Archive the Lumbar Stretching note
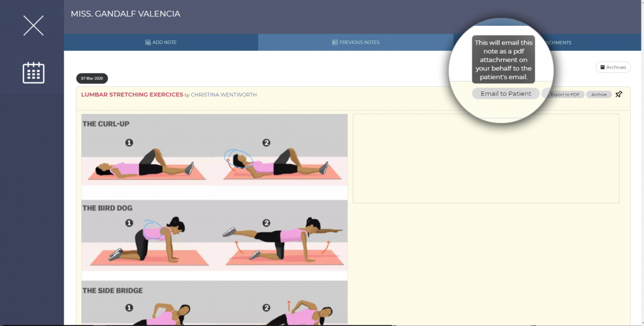 pyautogui.click(x=599, y=94)
